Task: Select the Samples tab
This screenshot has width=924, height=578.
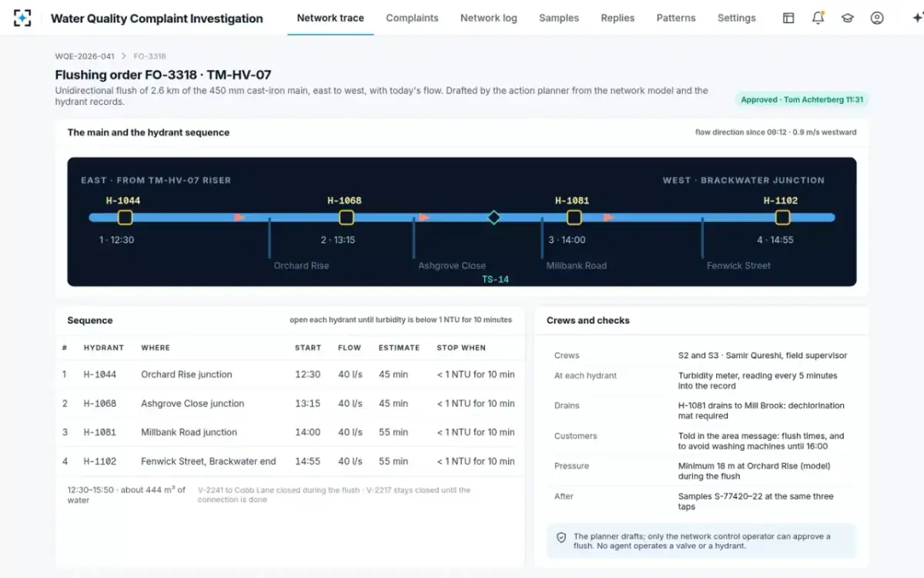Action: pyautogui.click(x=559, y=18)
